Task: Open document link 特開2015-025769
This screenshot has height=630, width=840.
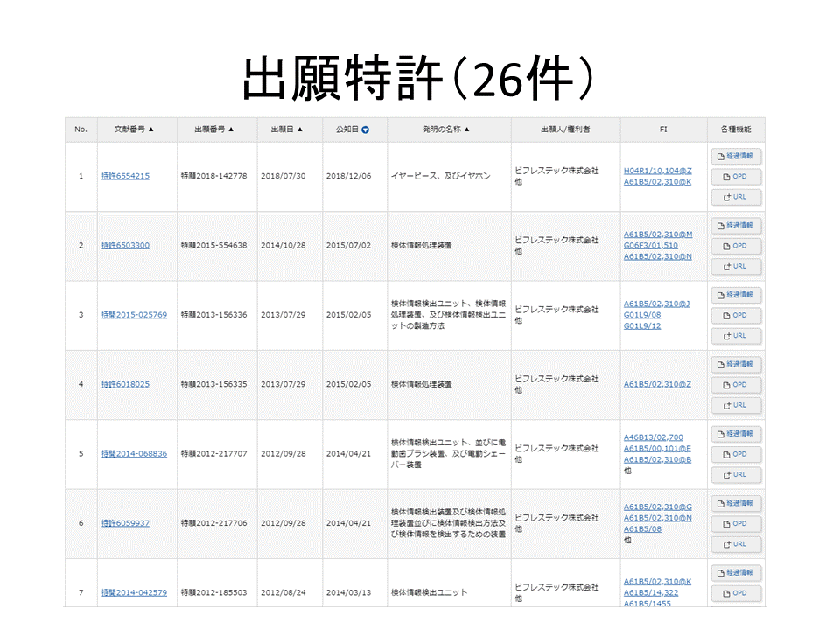Action: [x=133, y=315]
